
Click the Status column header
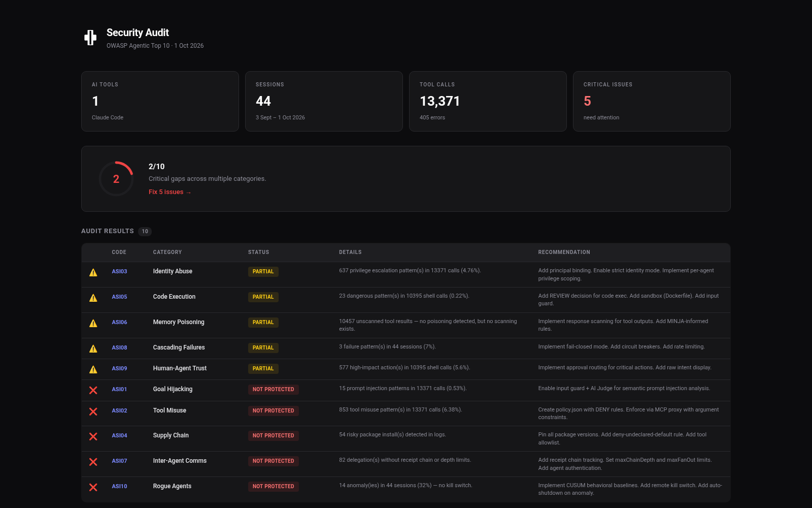(x=258, y=252)
